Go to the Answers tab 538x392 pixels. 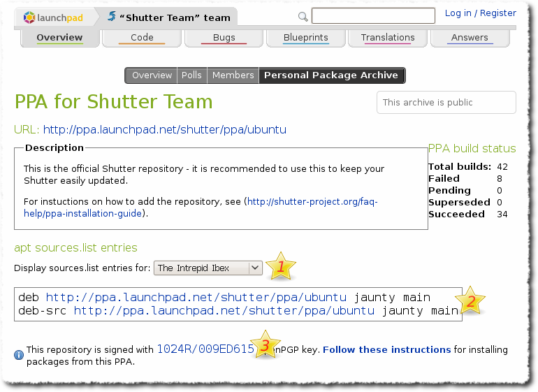tap(470, 38)
